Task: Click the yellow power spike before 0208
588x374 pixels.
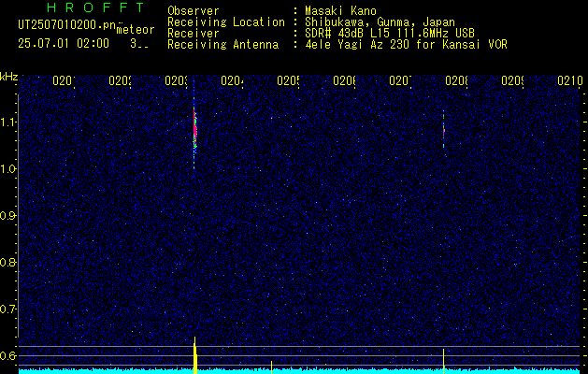Action: [444, 361]
